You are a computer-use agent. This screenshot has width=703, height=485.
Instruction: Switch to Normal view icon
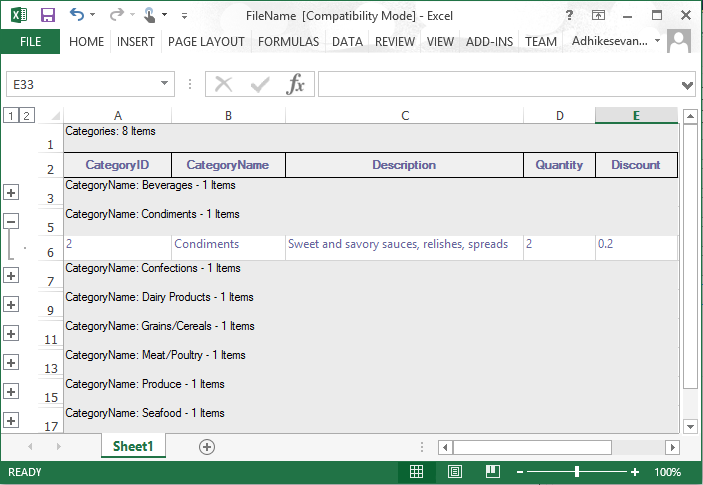coord(416,472)
